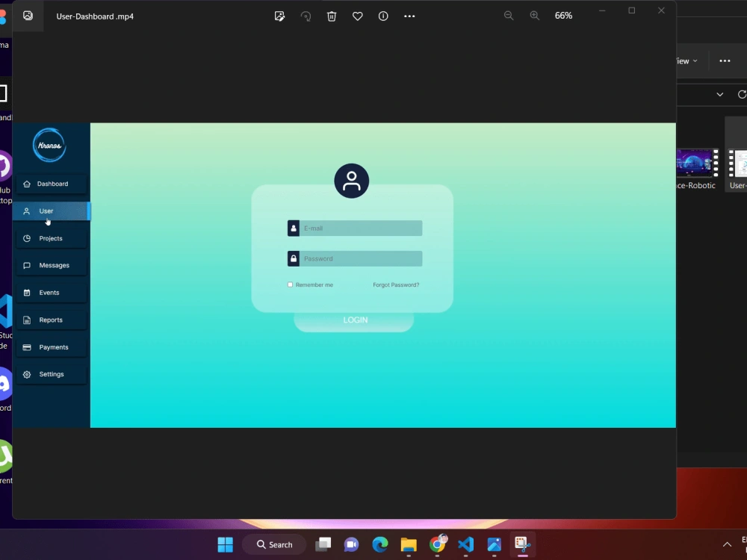
Task: Check the Remember me checkbox
Action: pyautogui.click(x=290, y=284)
